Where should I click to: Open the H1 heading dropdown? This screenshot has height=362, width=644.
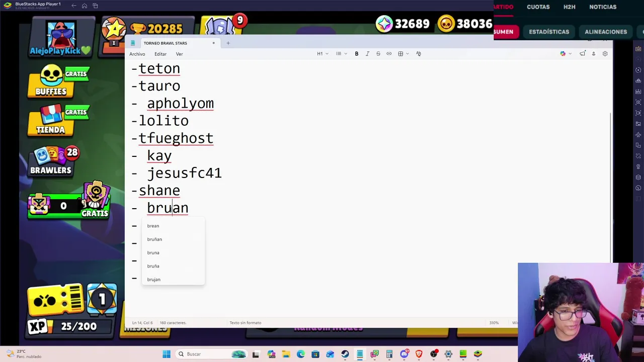pos(323,54)
